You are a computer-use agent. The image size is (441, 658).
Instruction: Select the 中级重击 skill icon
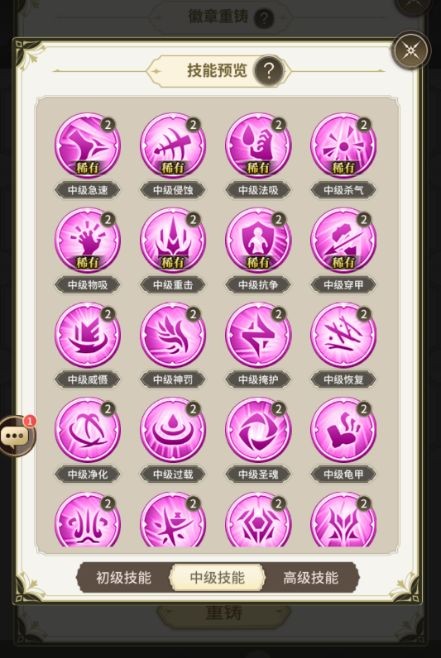[x=173, y=241]
